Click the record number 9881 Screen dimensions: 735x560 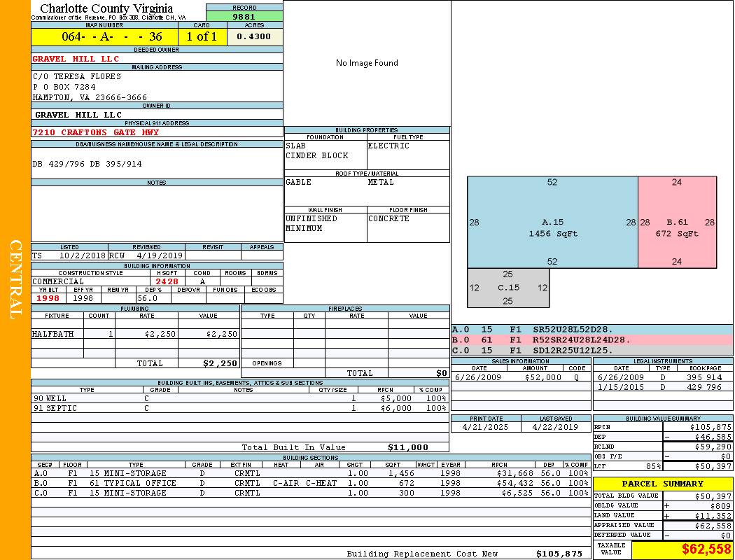point(244,16)
